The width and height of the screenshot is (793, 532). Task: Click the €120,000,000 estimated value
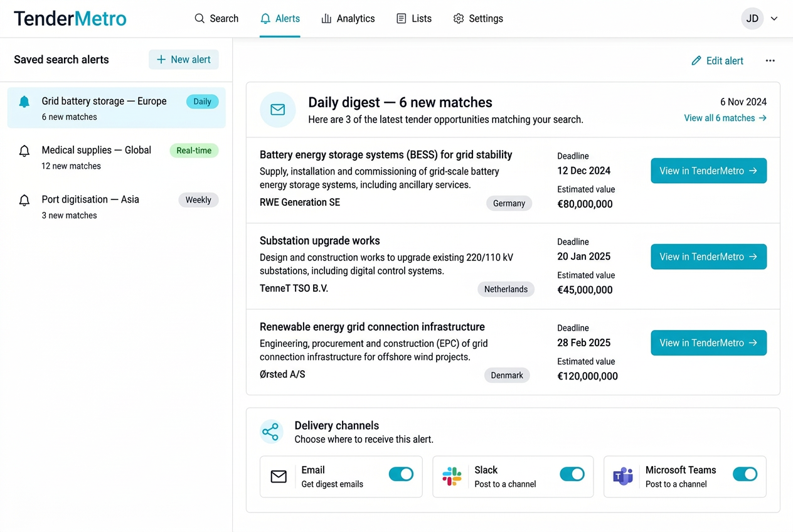click(587, 376)
